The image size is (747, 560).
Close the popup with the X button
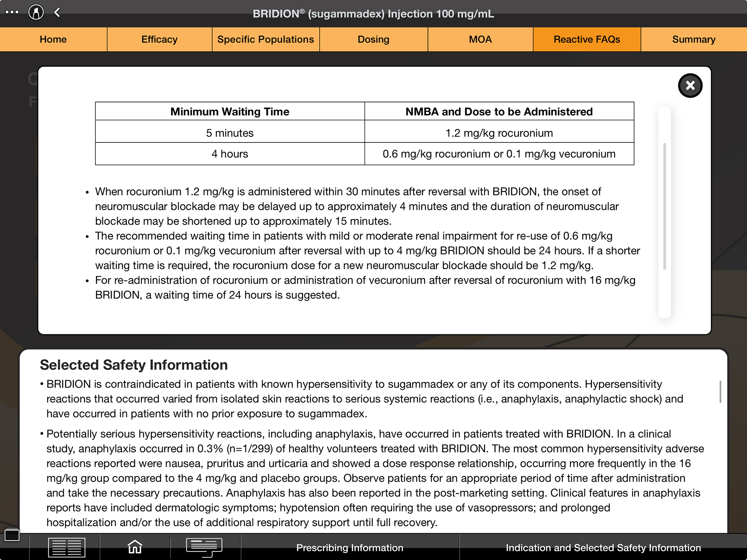point(690,85)
